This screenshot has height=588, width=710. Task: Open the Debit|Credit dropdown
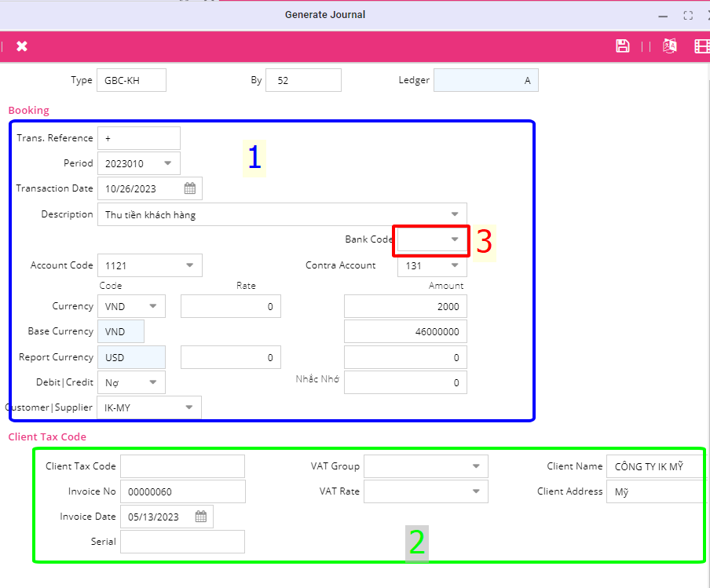153,382
